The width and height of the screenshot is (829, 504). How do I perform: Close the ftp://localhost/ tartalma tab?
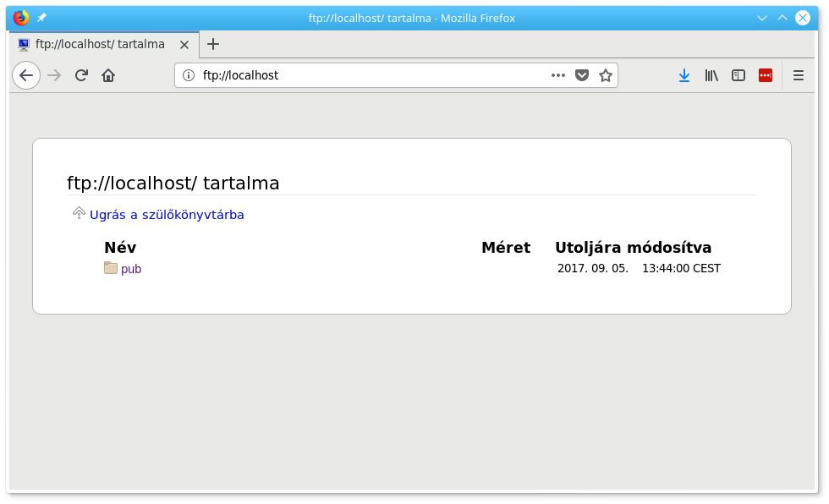[x=184, y=45]
